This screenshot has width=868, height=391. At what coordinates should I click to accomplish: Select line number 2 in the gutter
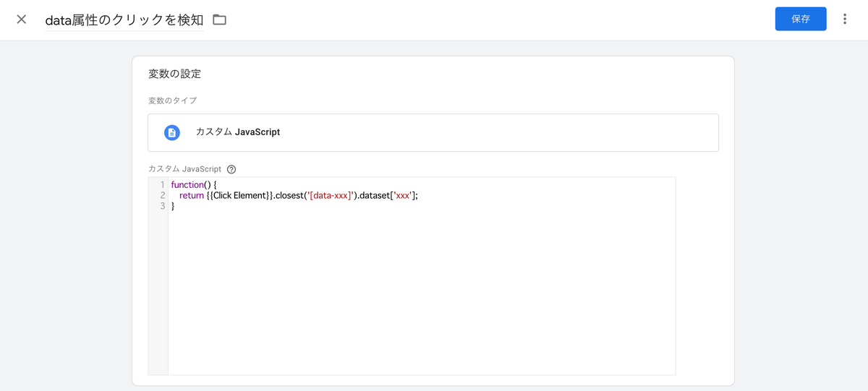pyautogui.click(x=162, y=196)
